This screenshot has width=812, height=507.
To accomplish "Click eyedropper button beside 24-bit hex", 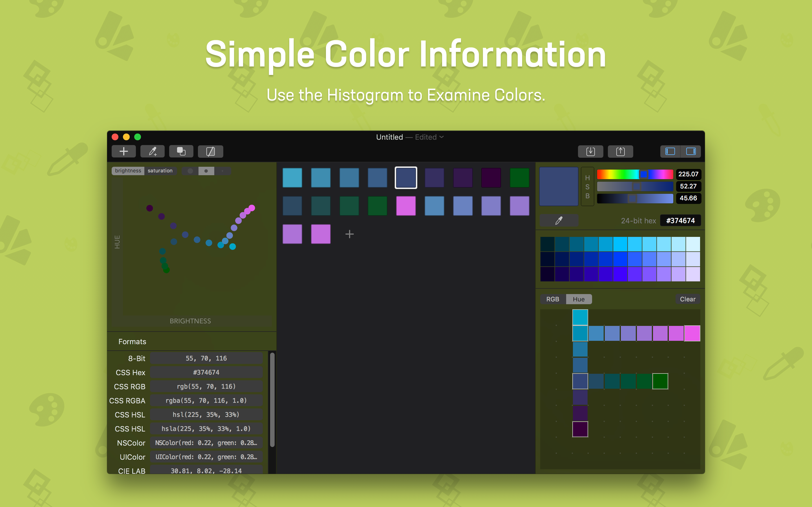I will click(x=559, y=221).
